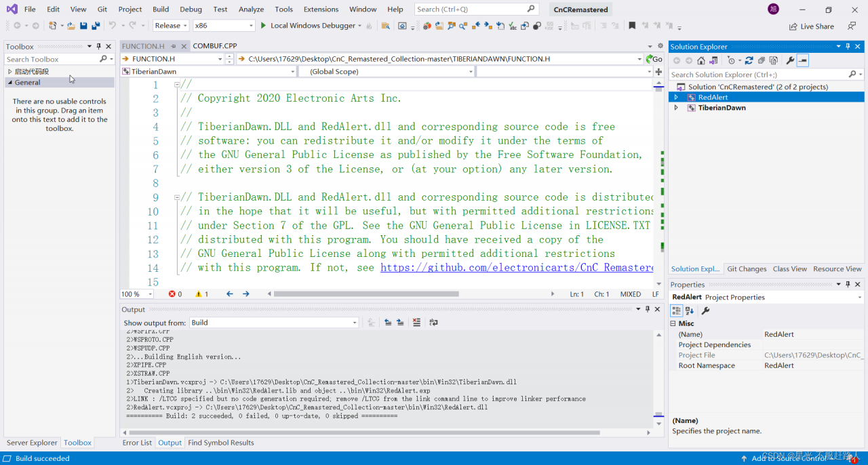Switch to the COMBUF.CPP tab
This screenshot has height=465, width=868.
[215, 46]
